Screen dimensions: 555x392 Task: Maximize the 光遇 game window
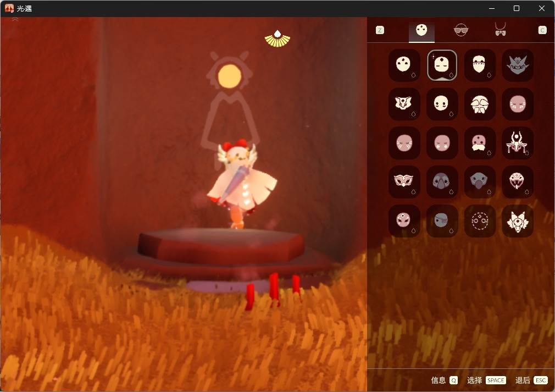517,8
